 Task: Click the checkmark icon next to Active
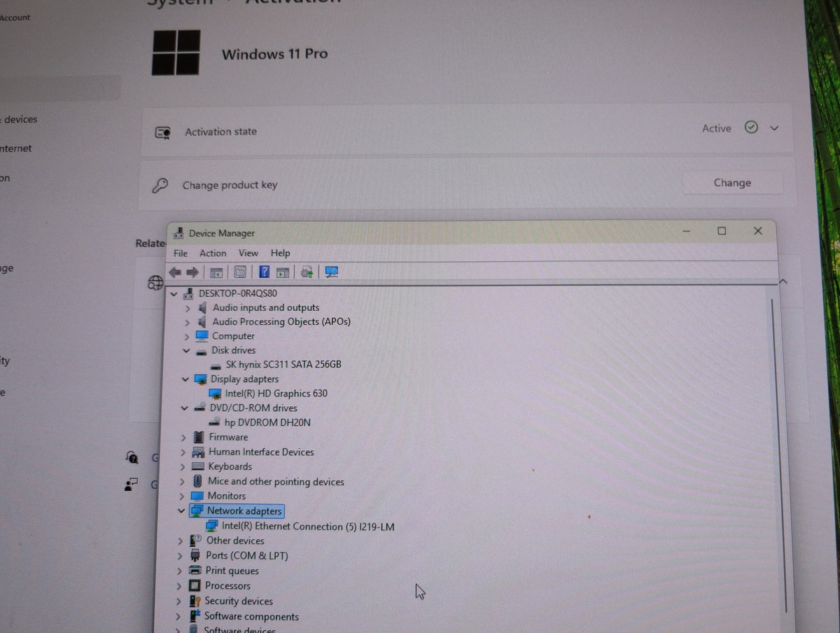pos(751,127)
